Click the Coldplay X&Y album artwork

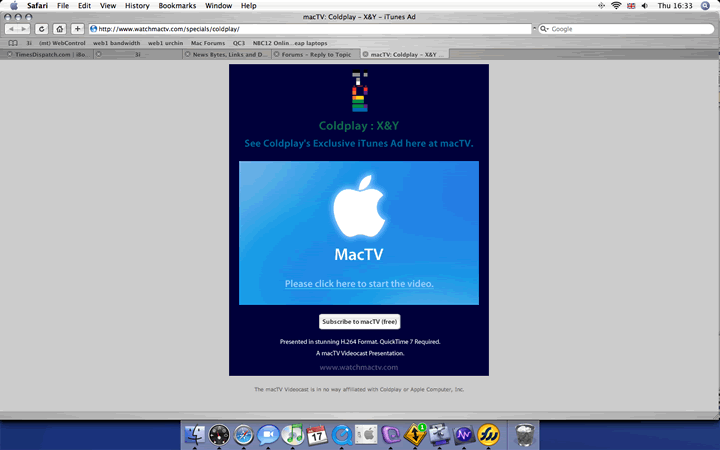point(360,91)
